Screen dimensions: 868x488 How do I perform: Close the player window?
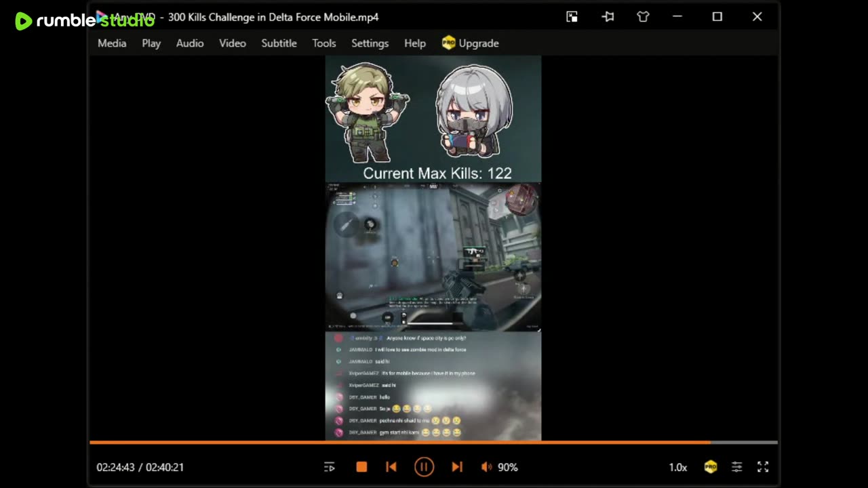tap(757, 17)
